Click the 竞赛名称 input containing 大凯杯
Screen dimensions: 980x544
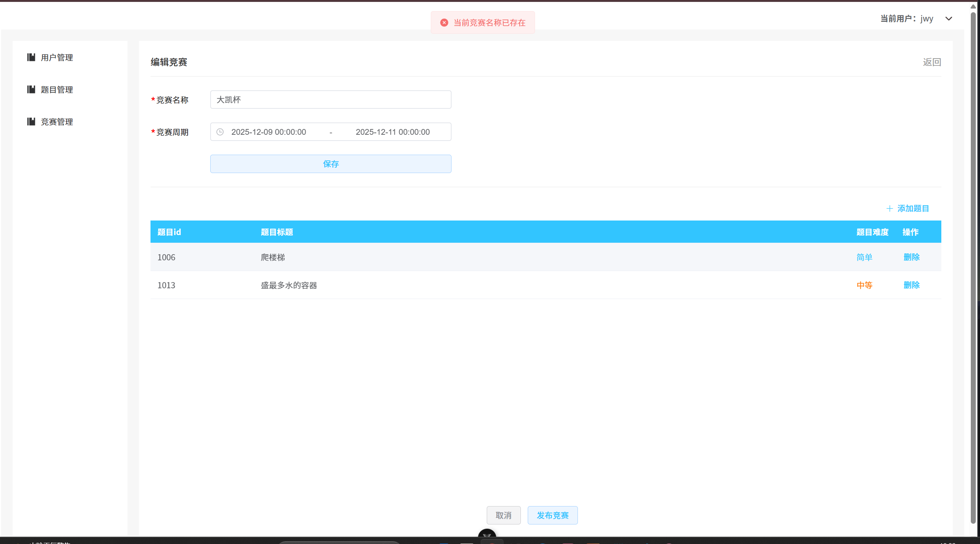click(x=330, y=100)
